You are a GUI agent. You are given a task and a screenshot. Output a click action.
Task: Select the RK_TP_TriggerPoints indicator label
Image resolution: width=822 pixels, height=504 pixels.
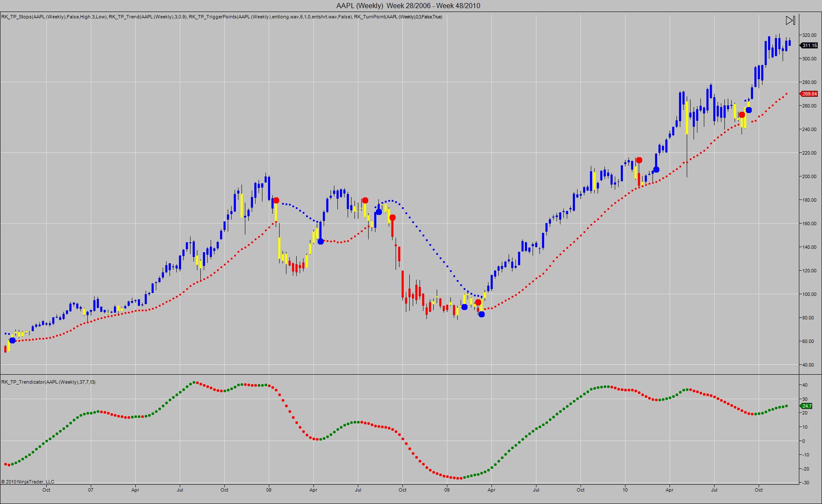pyautogui.click(x=271, y=17)
